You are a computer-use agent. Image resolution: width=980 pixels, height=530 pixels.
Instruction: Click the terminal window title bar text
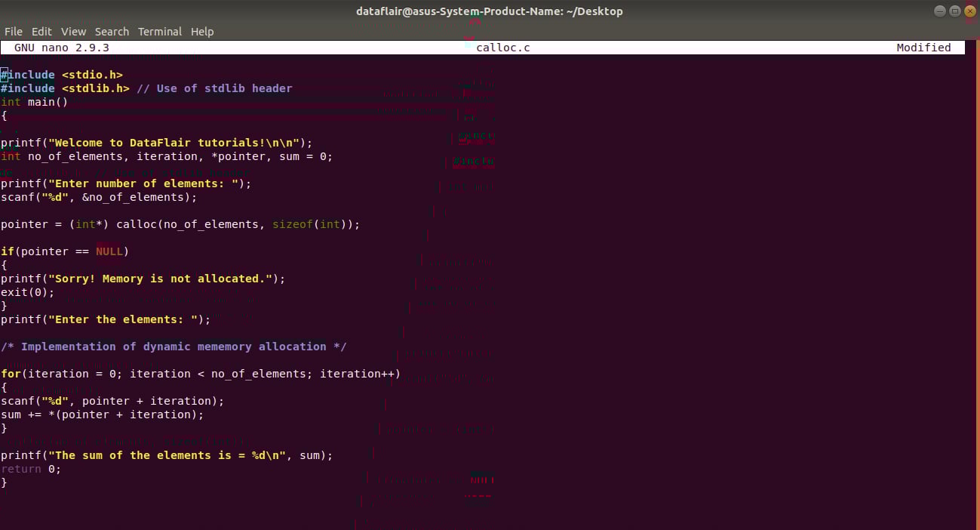(490, 11)
